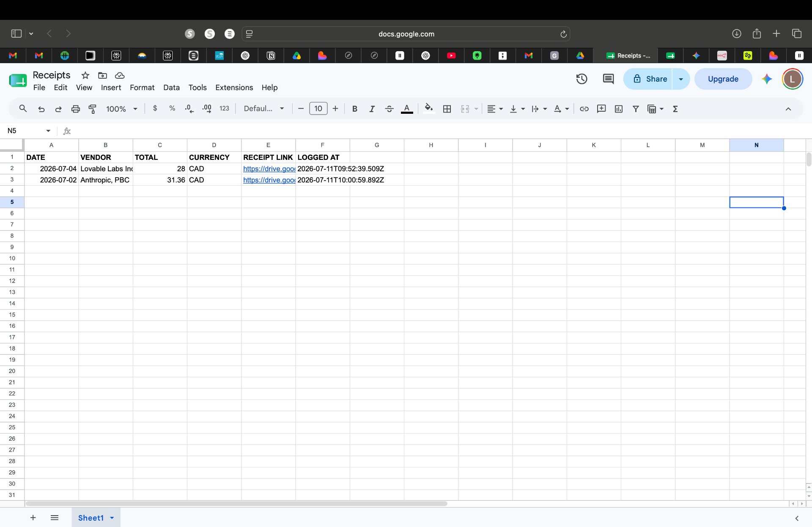Image resolution: width=812 pixels, height=527 pixels.
Task: Toggle strikethrough formatting
Action: (x=389, y=109)
